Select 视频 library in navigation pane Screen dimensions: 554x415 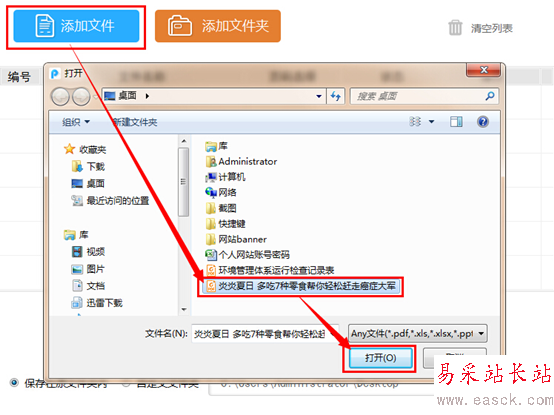[88, 251]
